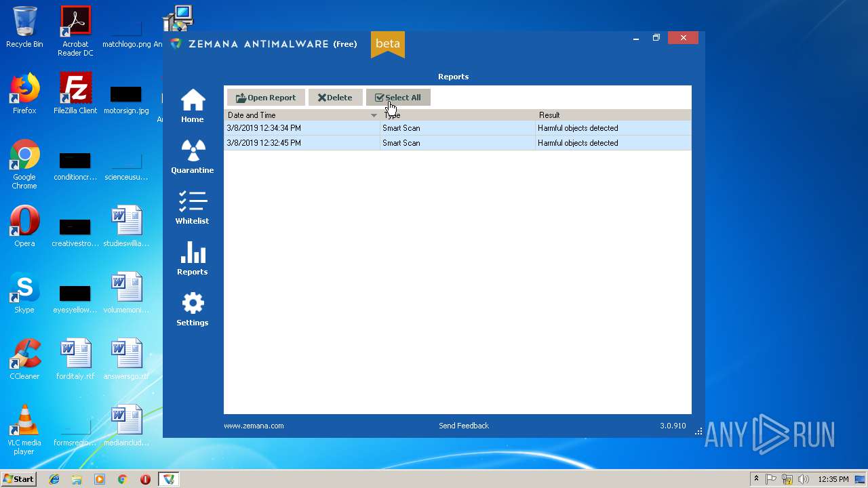This screenshot has height=488, width=868.
Task: Delete the selected reports
Action: click(x=335, y=98)
